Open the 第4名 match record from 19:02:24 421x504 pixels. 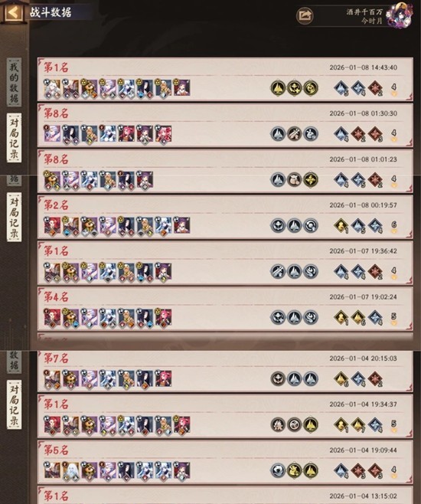coord(225,309)
